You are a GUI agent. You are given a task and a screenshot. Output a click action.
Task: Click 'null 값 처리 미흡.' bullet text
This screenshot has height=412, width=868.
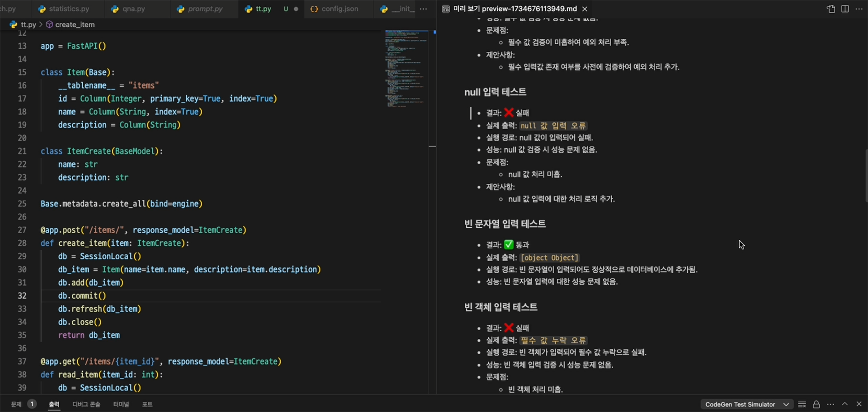tap(535, 174)
